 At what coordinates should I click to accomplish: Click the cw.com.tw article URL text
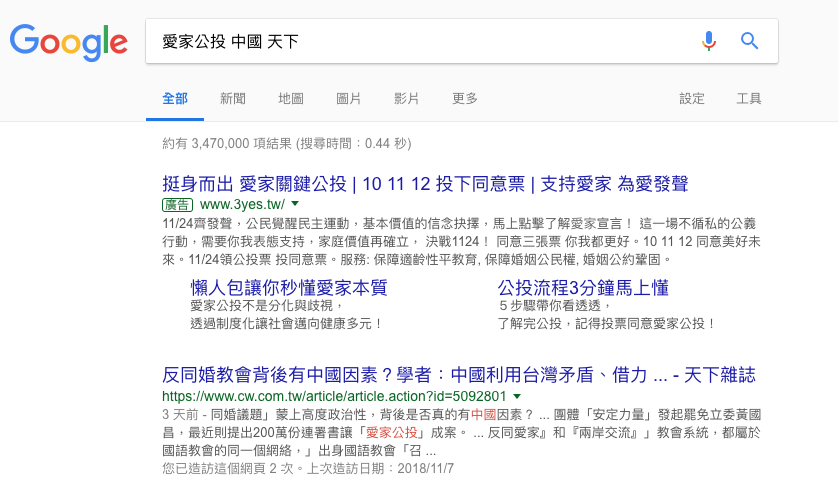point(334,396)
